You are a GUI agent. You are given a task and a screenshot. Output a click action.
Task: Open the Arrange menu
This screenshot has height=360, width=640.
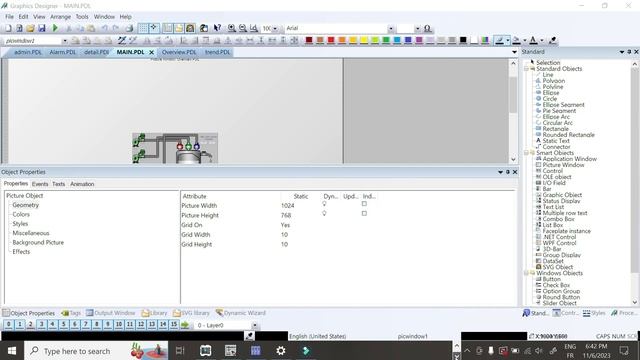(x=60, y=17)
